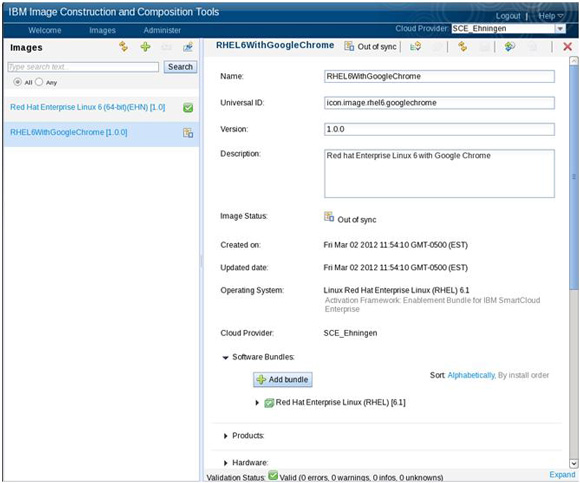Click the globe export toolbar icon

pyautogui.click(x=510, y=47)
